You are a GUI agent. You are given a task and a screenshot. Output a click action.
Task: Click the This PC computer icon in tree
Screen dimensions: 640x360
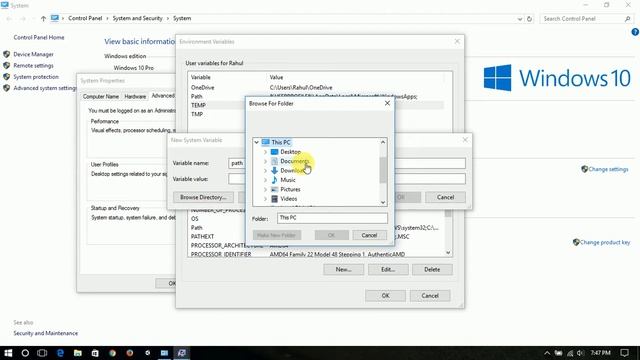(266, 142)
